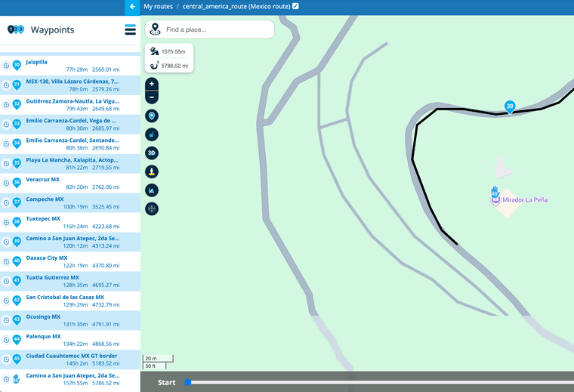
Task: Open the Waypoints hamburger menu
Action: (130, 30)
